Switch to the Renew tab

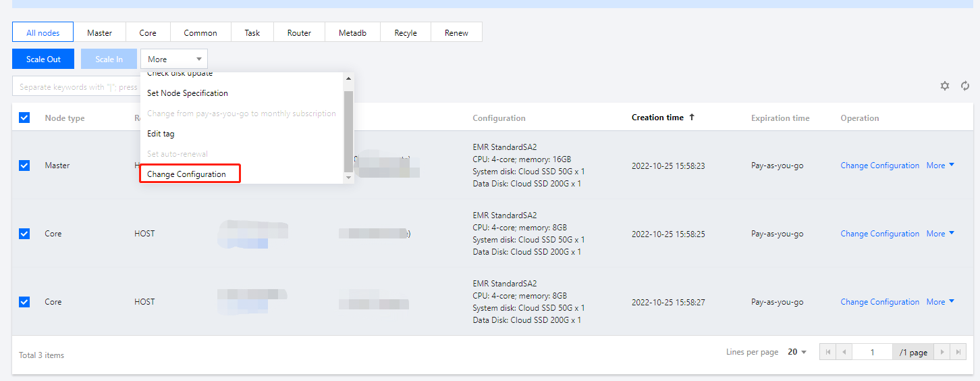[x=456, y=32]
